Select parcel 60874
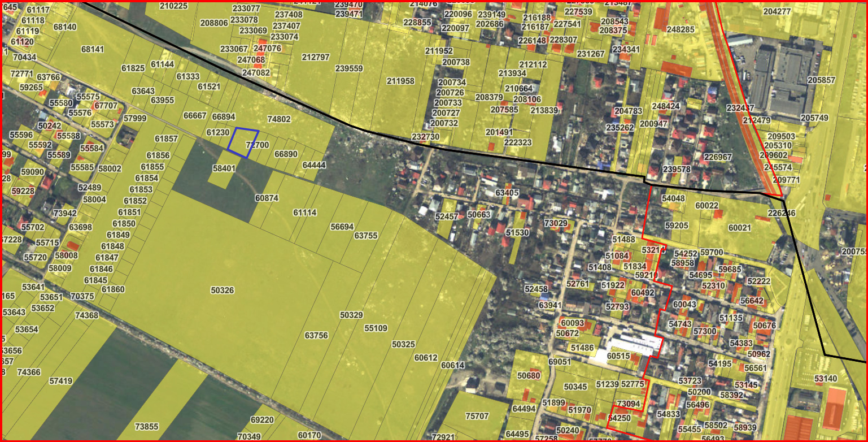 point(267,198)
